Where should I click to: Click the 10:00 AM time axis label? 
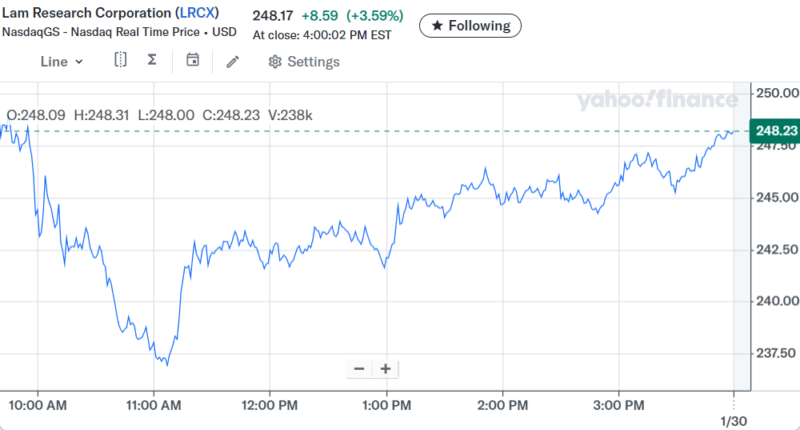coord(38,405)
